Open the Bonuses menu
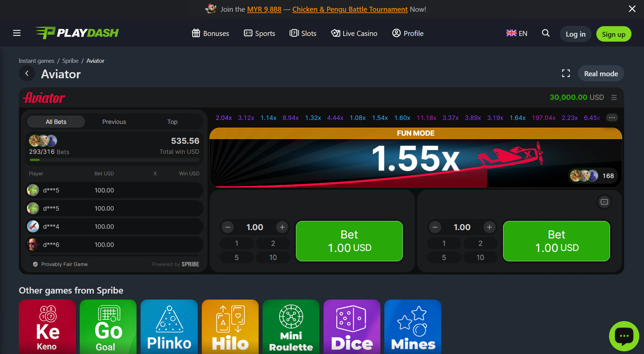The image size is (644, 354). pyautogui.click(x=211, y=33)
